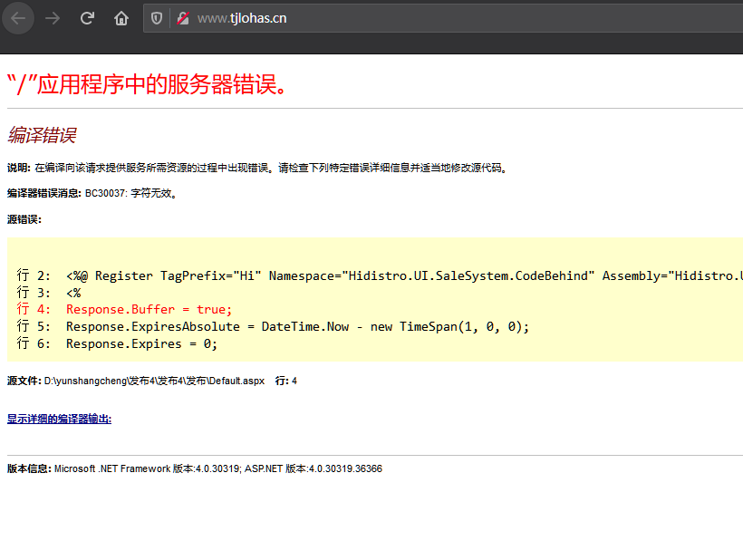The height and width of the screenshot is (560, 743).
Task: Go to the Home page icon
Action: pyautogui.click(x=121, y=18)
